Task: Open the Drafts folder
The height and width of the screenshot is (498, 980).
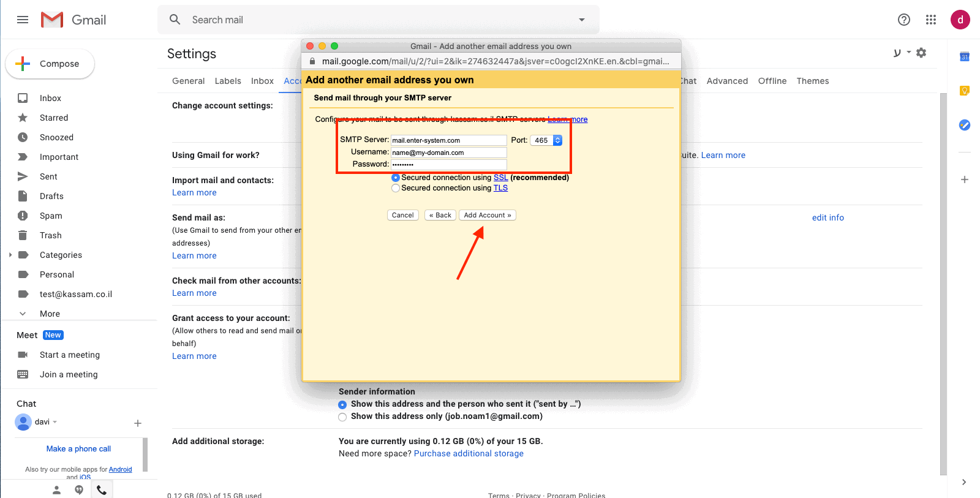Action: click(x=51, y=196)
